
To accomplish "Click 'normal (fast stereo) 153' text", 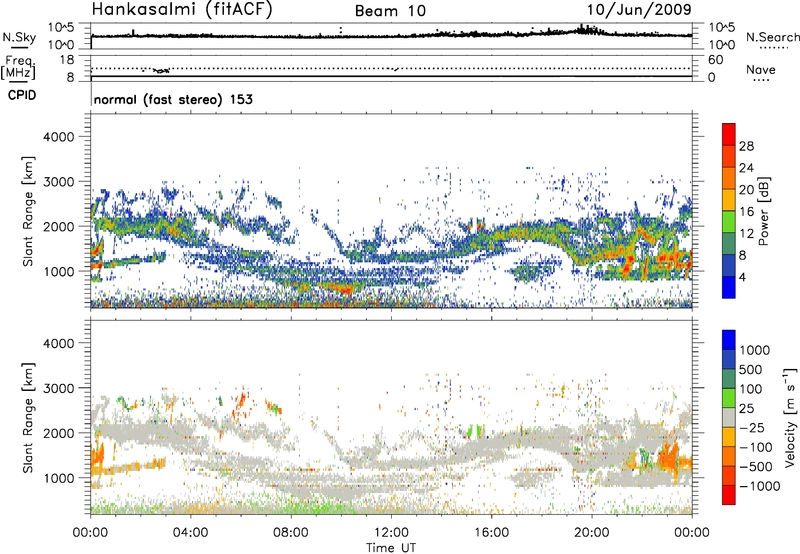I will [x=173, y=99].
